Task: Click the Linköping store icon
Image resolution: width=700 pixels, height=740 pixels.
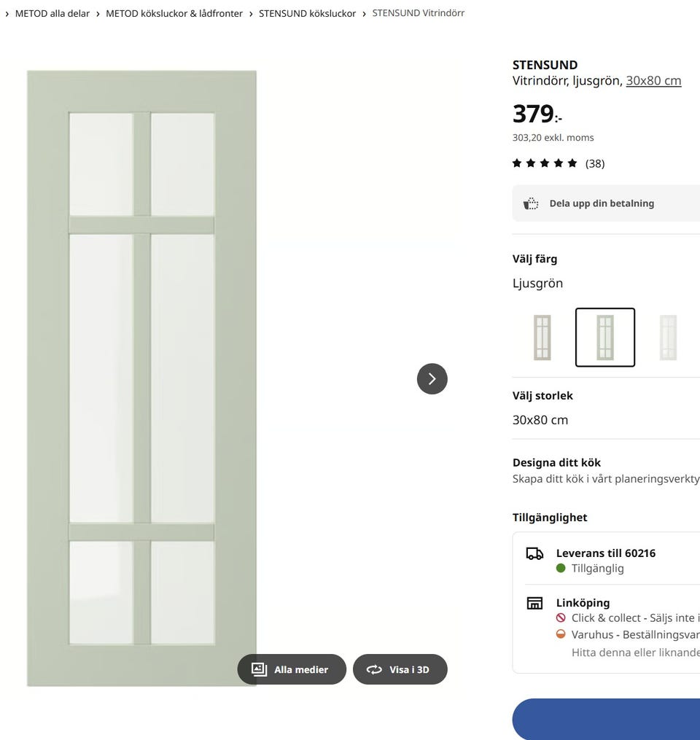Action: point(534,603)
